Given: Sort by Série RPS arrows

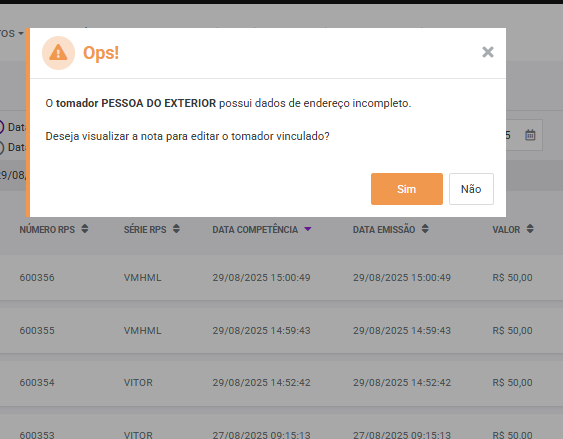Looking at the screenshot, I should [176, 229].
